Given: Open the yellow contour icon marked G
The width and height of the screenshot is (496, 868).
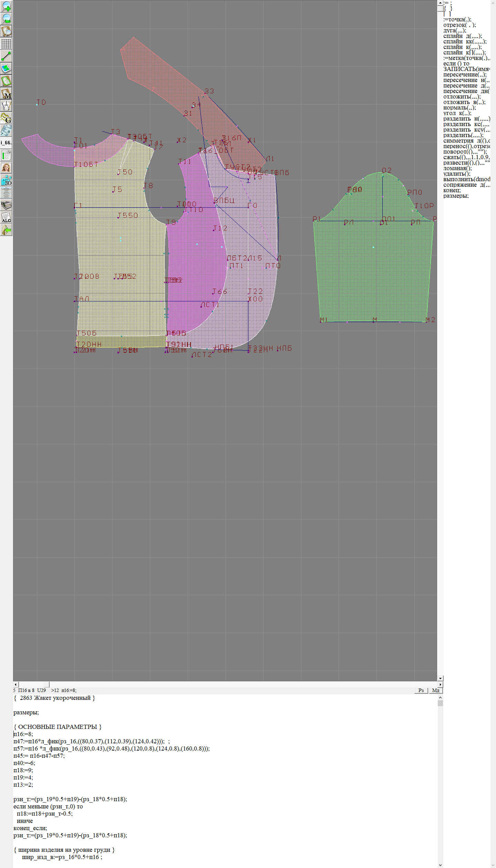Looking at the screenshot, I should tap(6, 118).
